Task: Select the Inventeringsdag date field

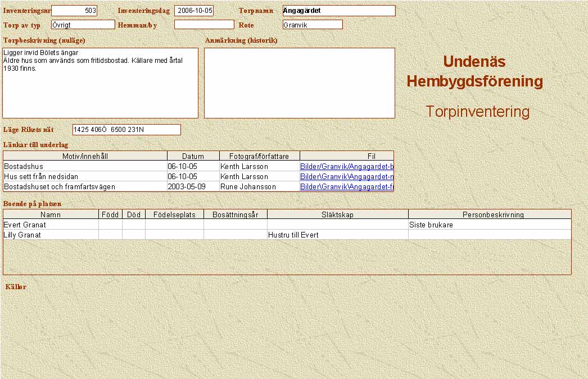Action: pyautogui.click(x=194, y=11)
